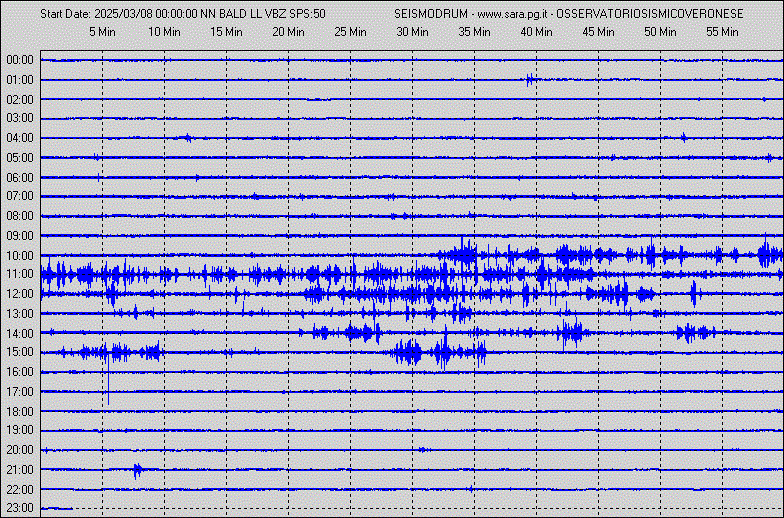The image size is (784, 518).
Task: Click the seismic event spike near 01:00 at 40 Min
Action: point(531,79)
